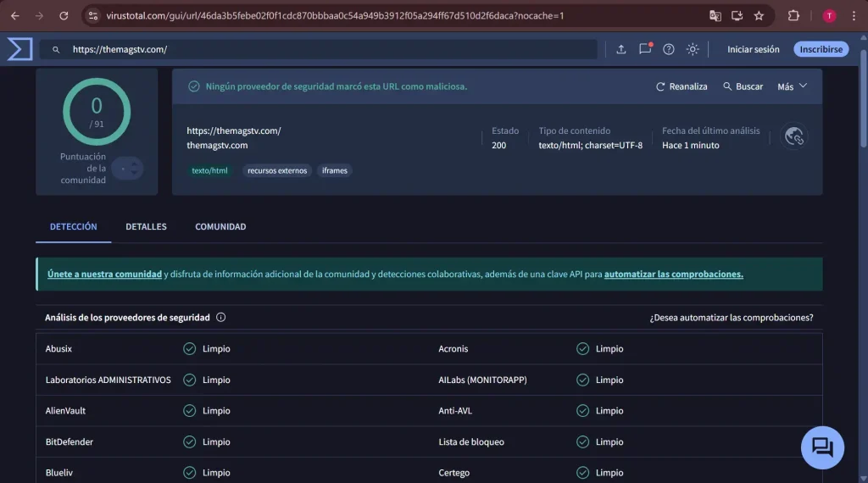Click the page vertical scrollbar
Viewport: 868px width, 483px height.
pyautogui.click(x=863, y=100)
